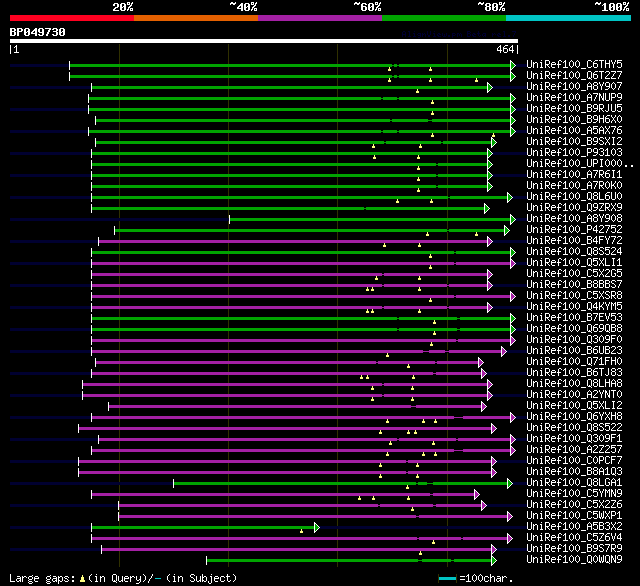Click the UniRef100_Q0WQN9 label
The height and width of the screenshot is (586, 640).
(574, 560)
